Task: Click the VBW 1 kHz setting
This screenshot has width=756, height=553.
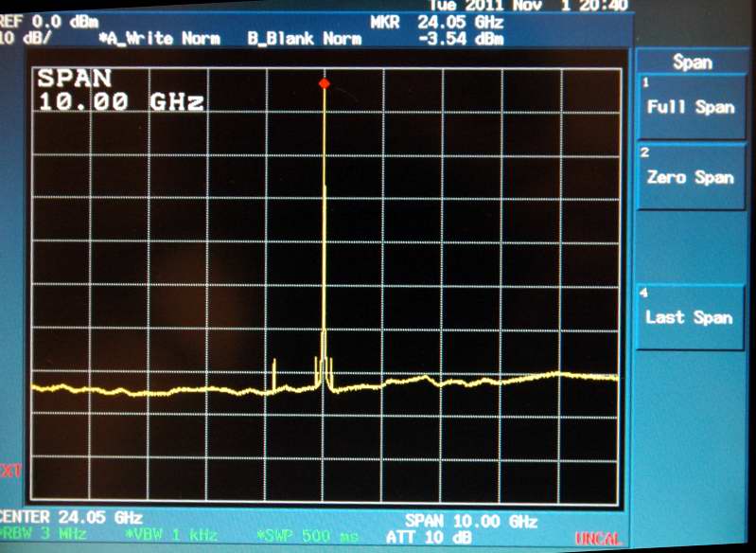Action: click(x=170, y=535)
